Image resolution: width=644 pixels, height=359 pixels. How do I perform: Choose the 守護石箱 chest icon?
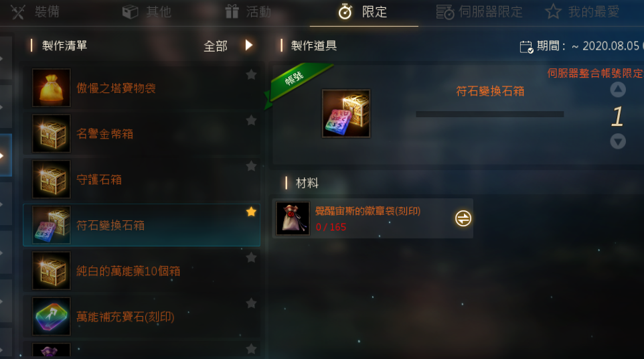coord(52,179)
